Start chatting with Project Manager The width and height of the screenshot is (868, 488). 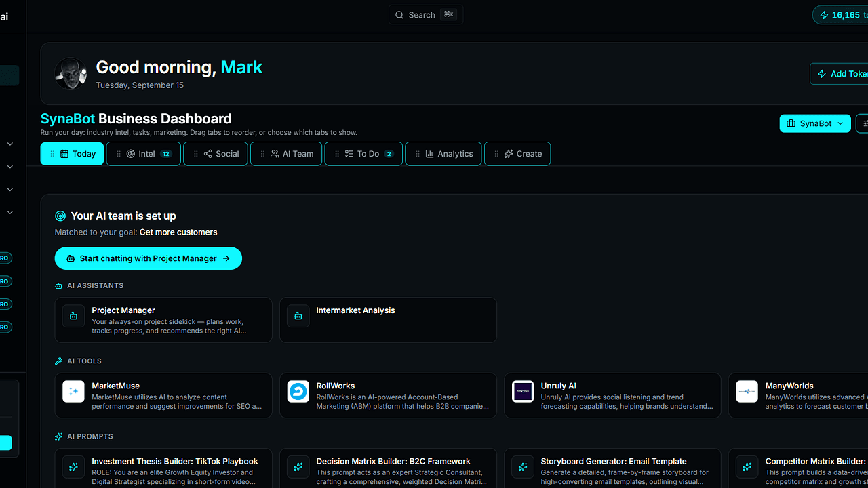[149, 258]
